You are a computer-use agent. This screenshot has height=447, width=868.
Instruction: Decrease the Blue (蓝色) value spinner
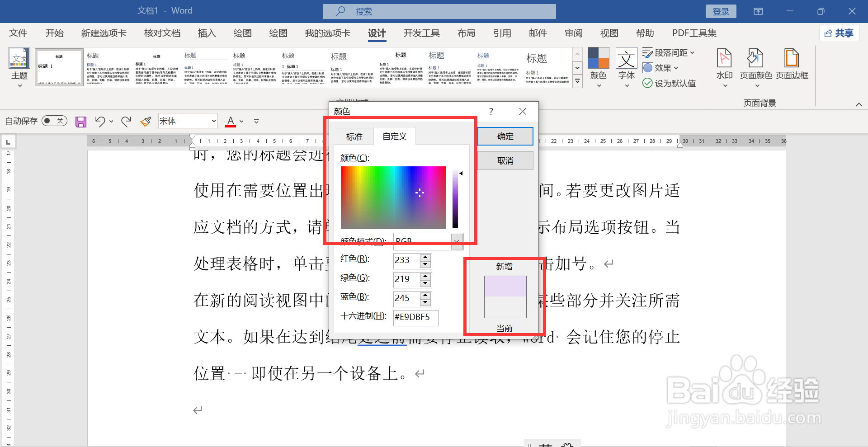coord(425,302)
